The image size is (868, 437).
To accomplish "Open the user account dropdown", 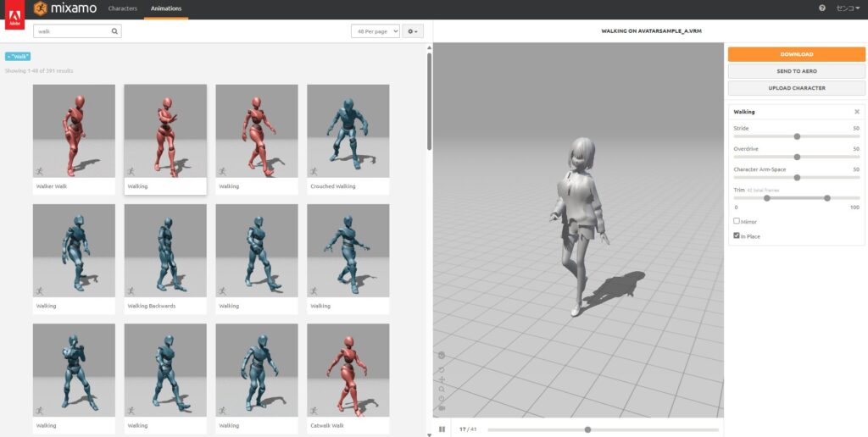I will (x=848, y=8).
